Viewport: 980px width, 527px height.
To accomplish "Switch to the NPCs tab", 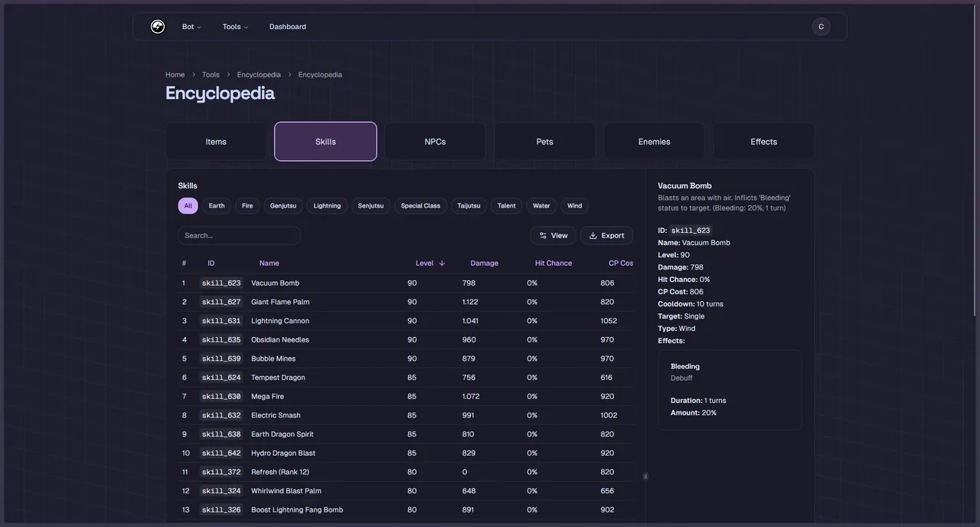I will (x=435, y=142).
